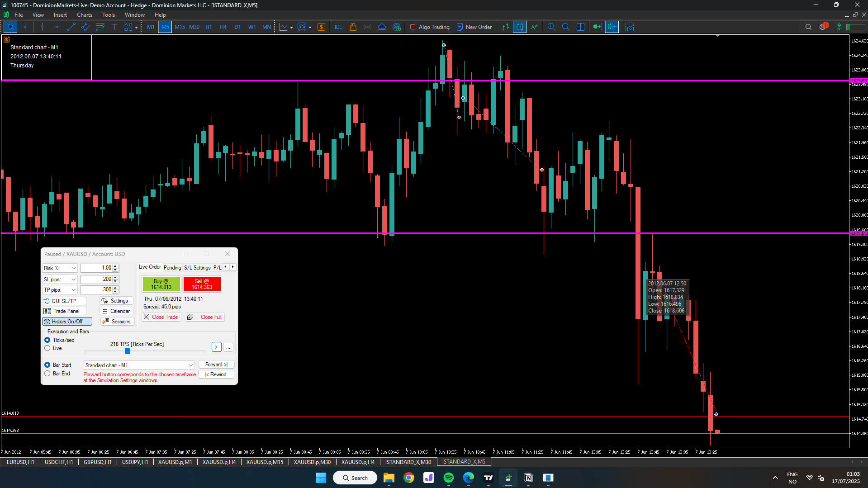The width and height of the screenshot is (868, 488).
Task: Open the Trade Panel button
Action: (x=64, y=311)
